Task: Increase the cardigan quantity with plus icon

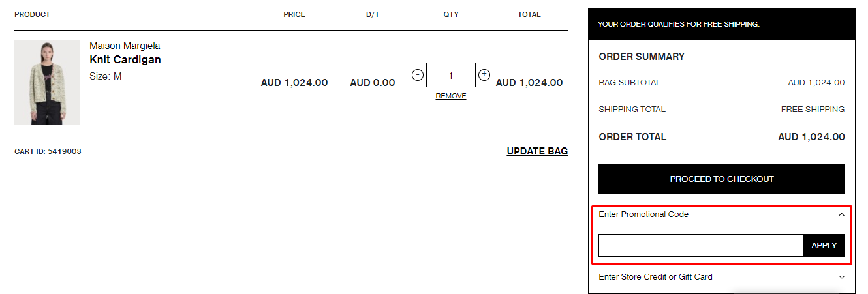Action: tap(484, 75)
